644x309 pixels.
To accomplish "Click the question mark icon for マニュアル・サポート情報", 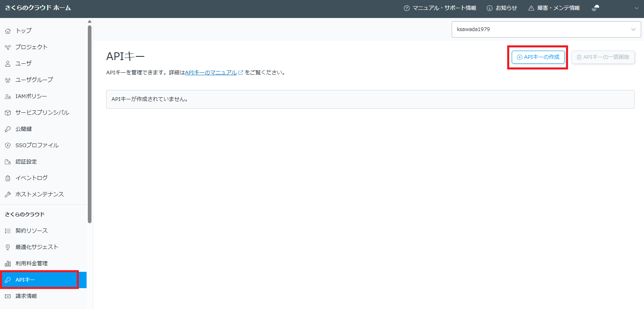I will [407, 8].
